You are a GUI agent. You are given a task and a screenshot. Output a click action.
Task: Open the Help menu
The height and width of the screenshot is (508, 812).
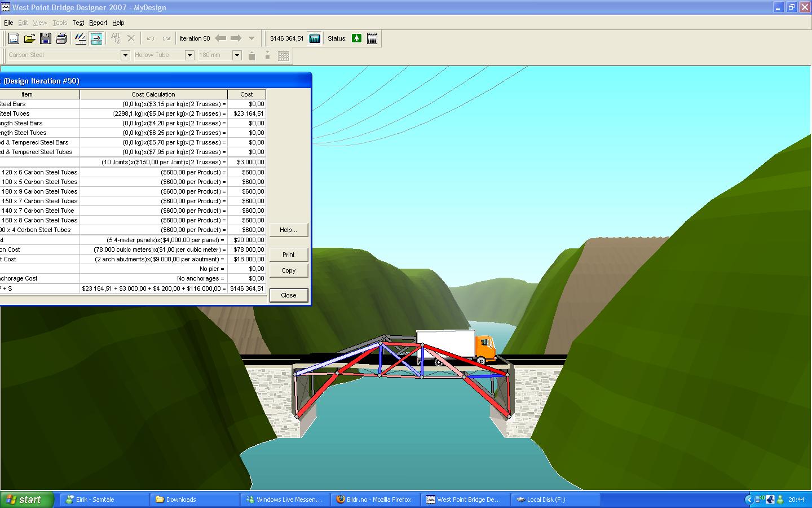pyautogui.click(x=118, y=23)
